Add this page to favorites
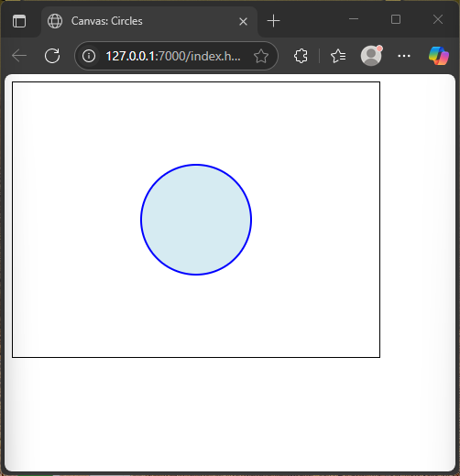Screen dimensions: 460x476 (x=261, y=56)
